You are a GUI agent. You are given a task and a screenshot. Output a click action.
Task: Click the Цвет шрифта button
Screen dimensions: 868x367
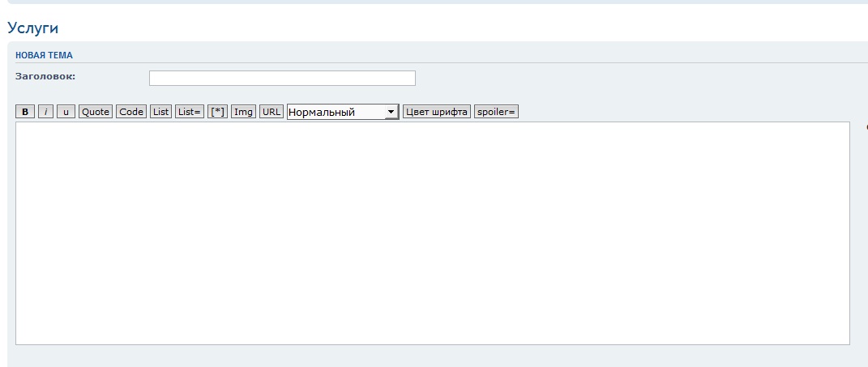[437, 112]
